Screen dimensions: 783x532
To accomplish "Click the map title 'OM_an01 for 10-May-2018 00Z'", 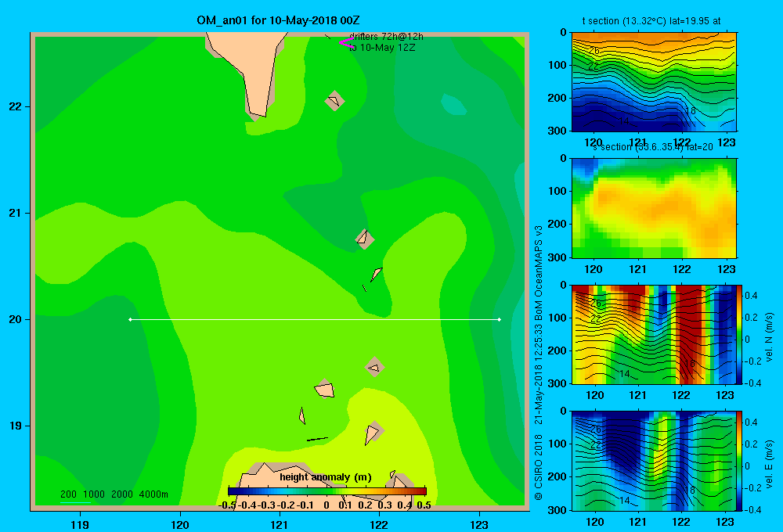I will [278, 20].
